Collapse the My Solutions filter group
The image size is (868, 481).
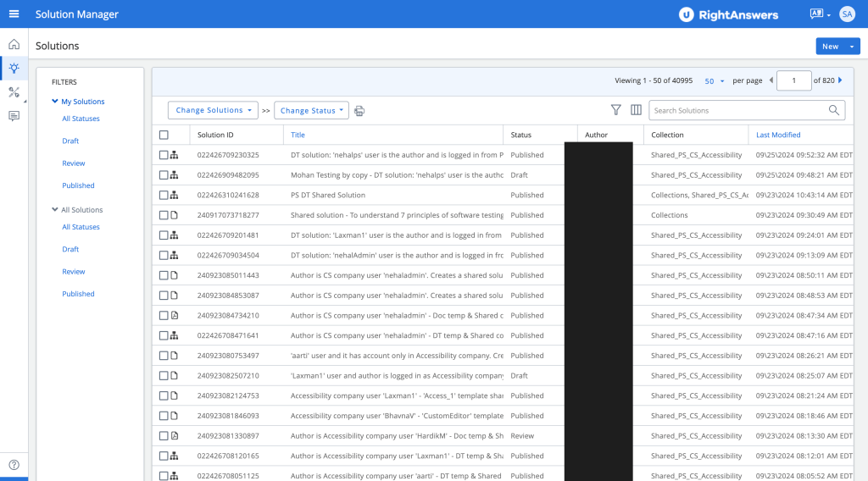(x=55, y=101)
